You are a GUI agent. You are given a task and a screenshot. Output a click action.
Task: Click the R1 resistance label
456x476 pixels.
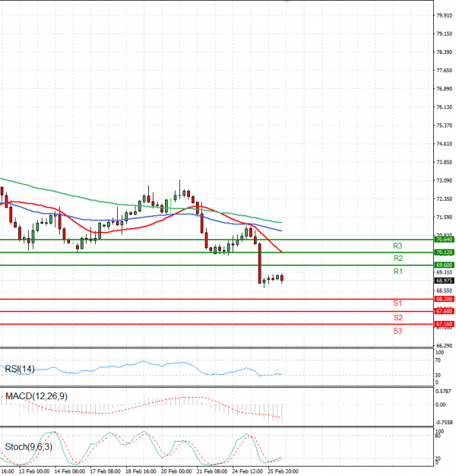[397, 271]
